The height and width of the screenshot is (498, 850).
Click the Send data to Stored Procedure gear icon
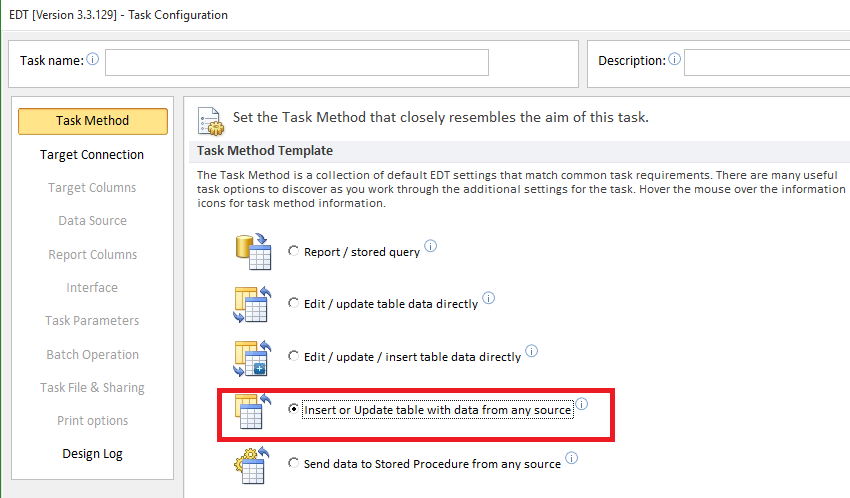click(252, 465)
